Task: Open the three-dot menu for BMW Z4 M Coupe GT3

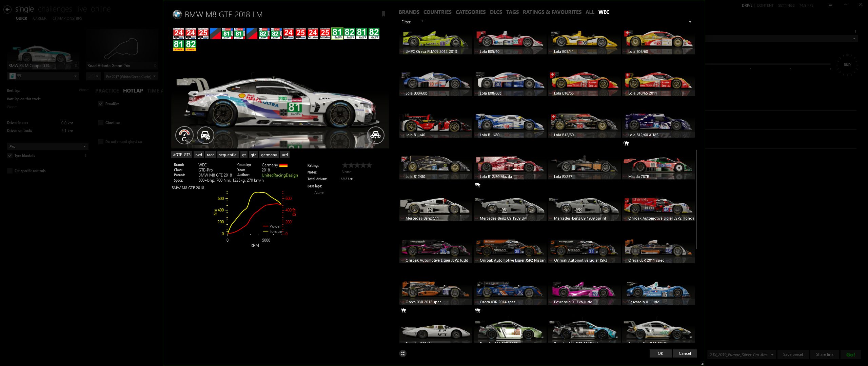Action: click(76, 66)
